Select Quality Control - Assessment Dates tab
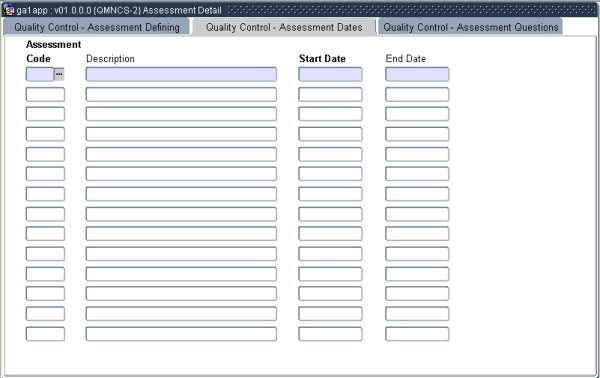This screenshot has height=378, width=600. pyautogui.click(x=284, y=27)
